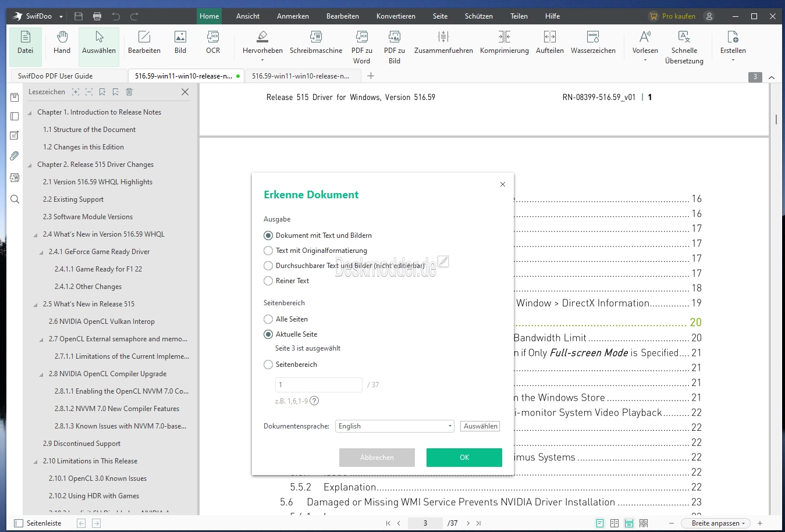Open the Schützen menu
785x532 pixels.
pyautogui.click(x=478, y=16)
